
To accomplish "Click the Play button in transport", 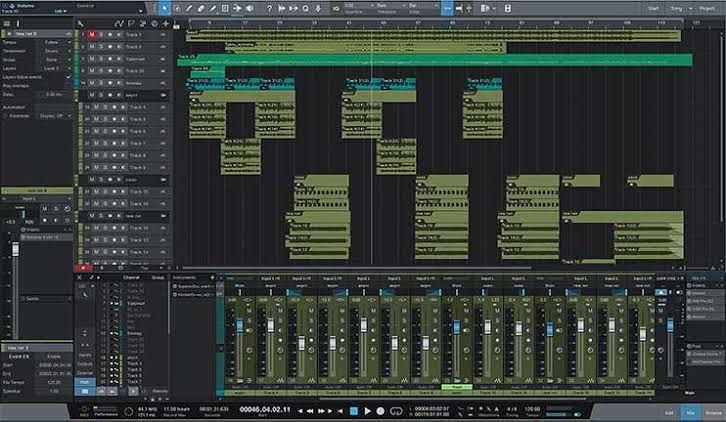I will 367,411.
